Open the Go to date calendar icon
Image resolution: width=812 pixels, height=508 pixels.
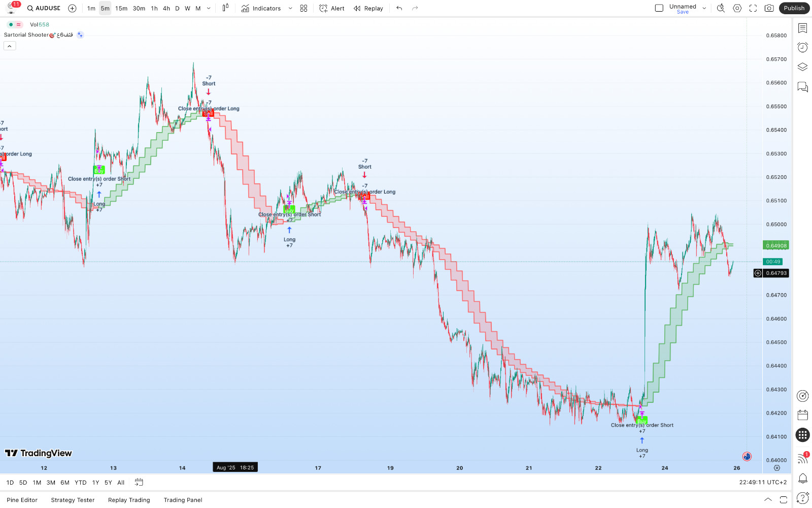139,483
